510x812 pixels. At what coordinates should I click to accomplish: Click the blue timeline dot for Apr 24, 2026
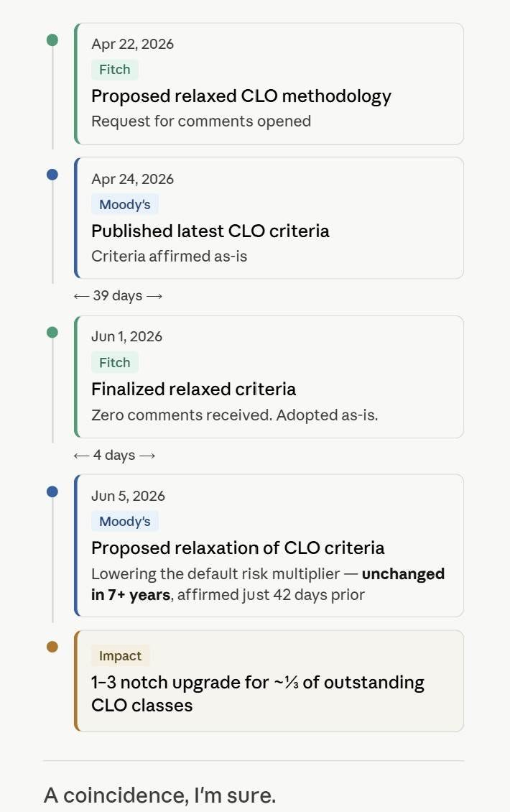52,175
